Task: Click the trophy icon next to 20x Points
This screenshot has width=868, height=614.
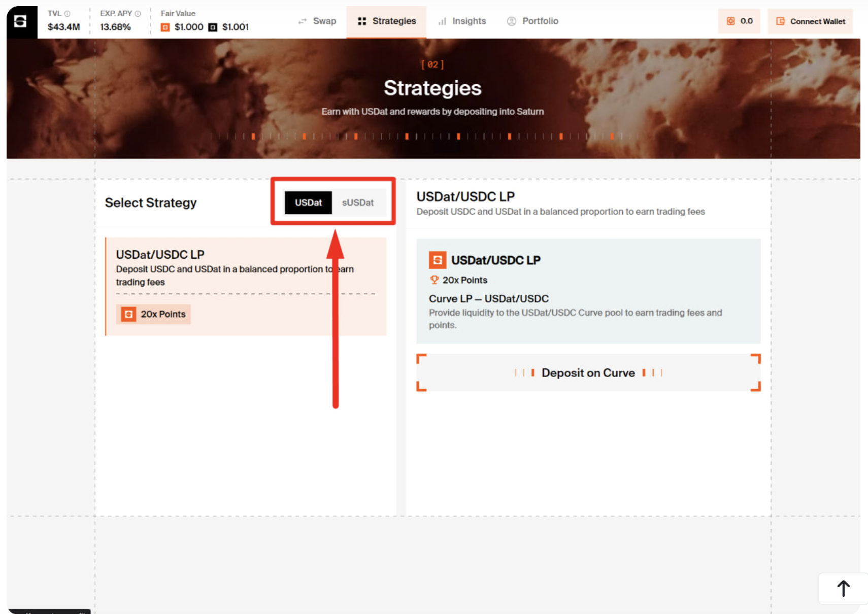Action: (434, 280)
